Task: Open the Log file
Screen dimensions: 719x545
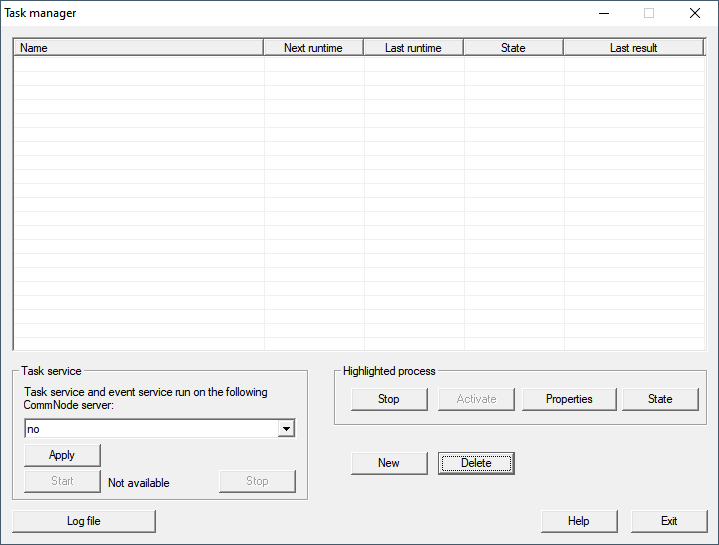Action: [x=84, y=521]
